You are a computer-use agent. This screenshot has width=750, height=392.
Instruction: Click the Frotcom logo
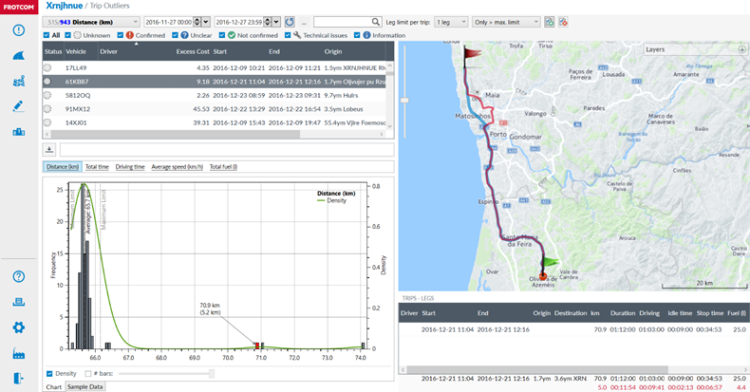(x=19, y=7)
